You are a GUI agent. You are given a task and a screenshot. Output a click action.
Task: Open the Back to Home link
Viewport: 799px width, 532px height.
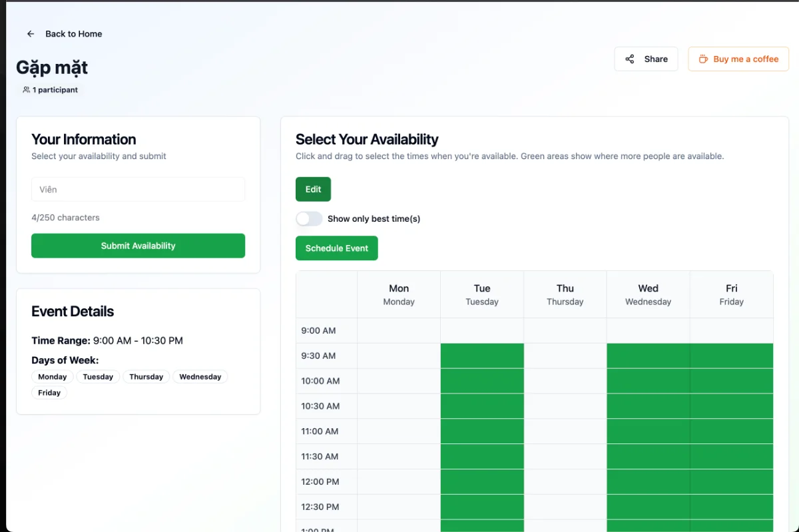point(73,34)
